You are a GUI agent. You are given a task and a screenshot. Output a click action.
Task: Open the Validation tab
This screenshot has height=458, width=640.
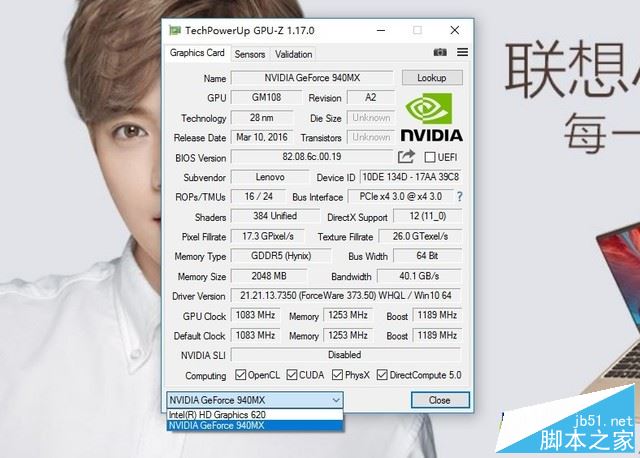(x=293, y=54)
